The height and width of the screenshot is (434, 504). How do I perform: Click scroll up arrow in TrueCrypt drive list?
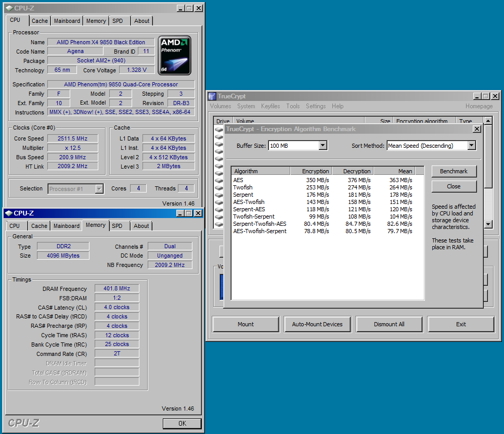(488, 121)
